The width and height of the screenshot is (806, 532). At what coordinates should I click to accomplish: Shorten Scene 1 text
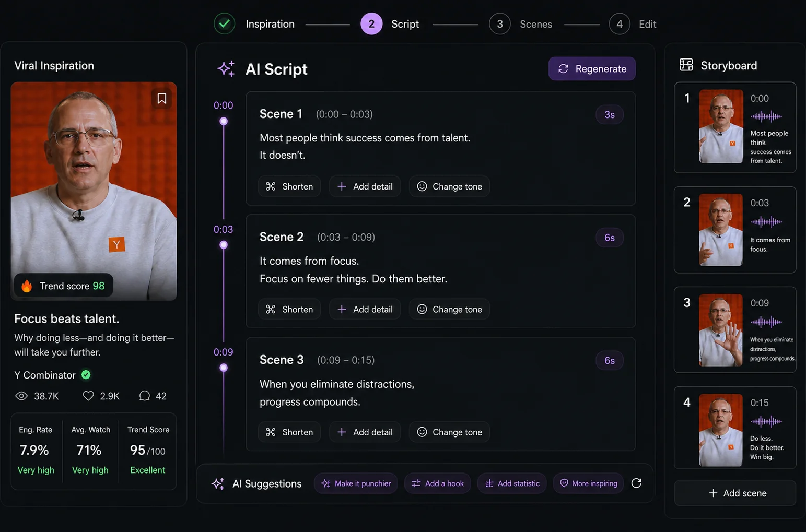coord(289,186)
